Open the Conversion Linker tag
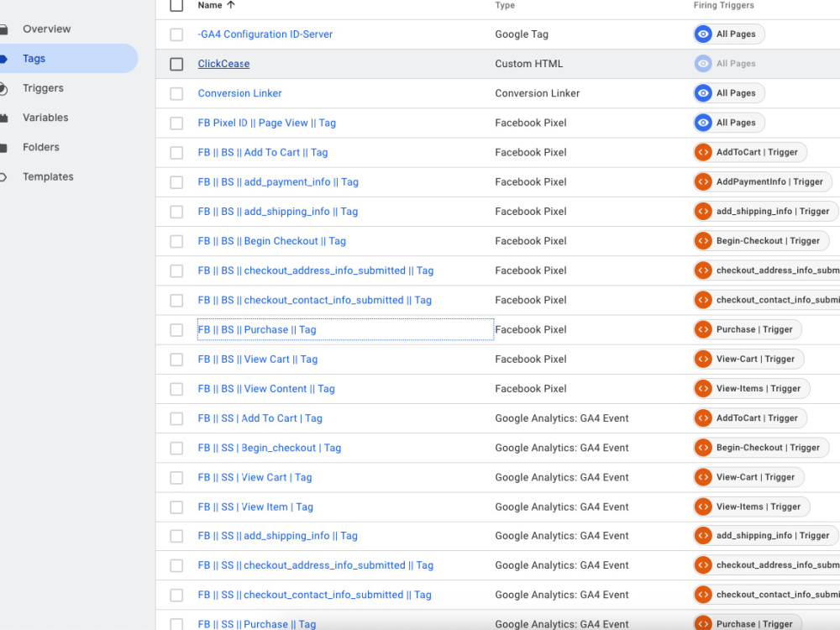The image size is (840, 630). pyautogui.click(x=239, y=93)
